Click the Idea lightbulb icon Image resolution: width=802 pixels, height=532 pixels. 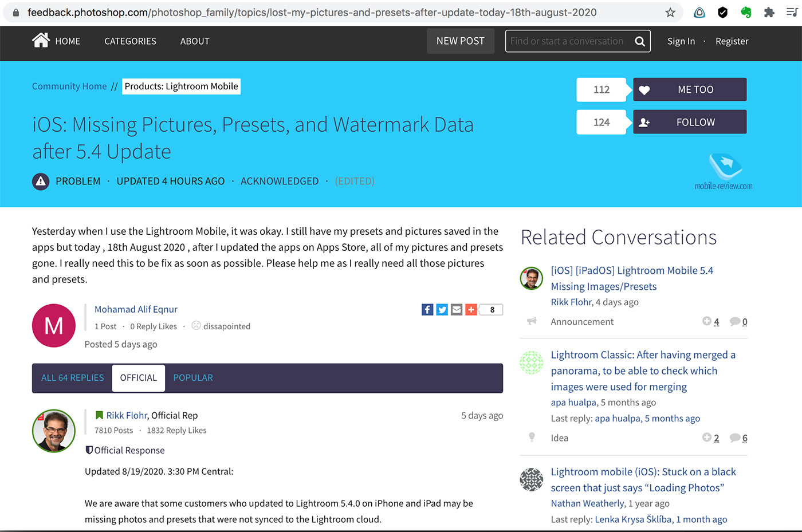click(532, 438)
